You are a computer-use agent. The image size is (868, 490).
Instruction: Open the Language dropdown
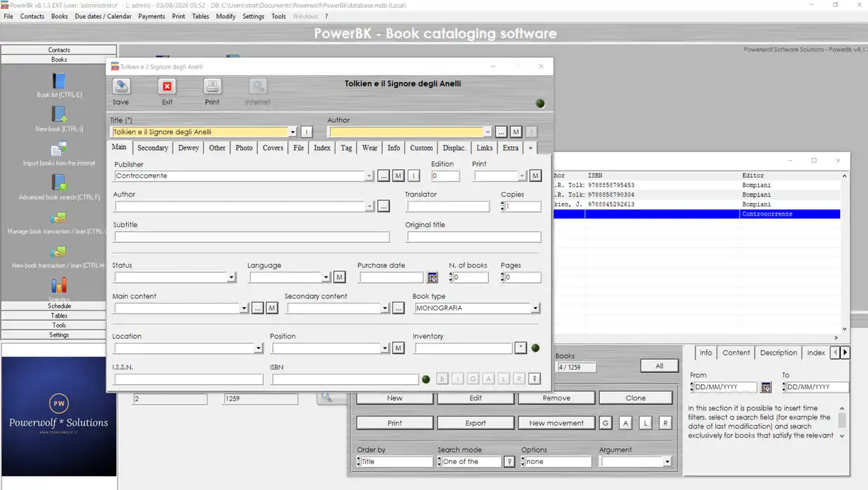[326, 278]
